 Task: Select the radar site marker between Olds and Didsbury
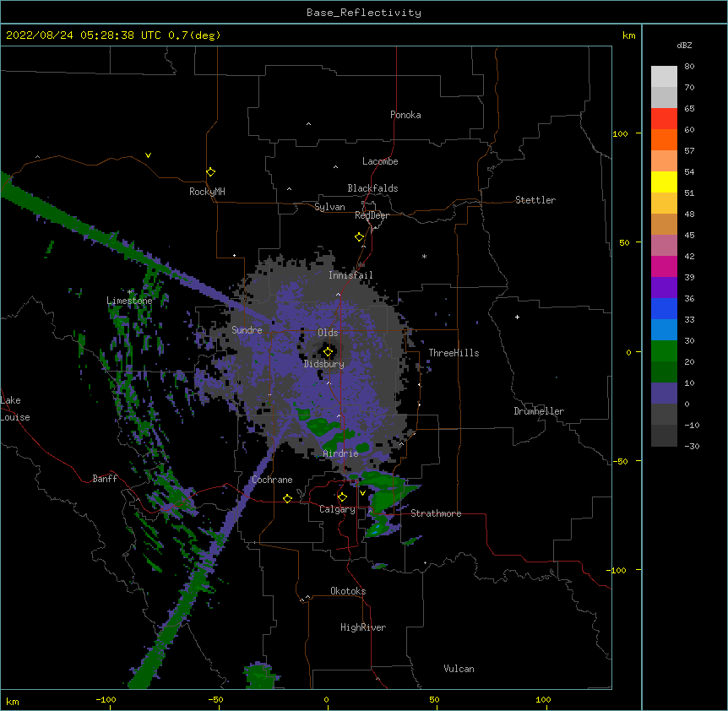(x=328, y=352)
